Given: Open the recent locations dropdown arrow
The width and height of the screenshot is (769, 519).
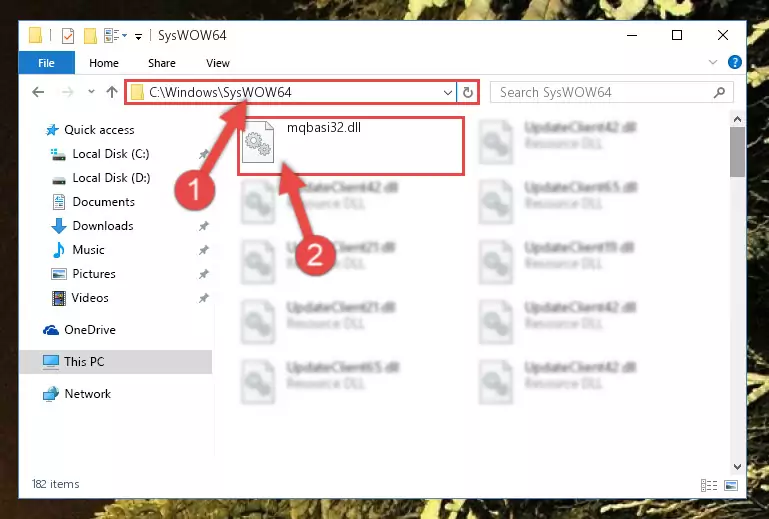Looking at the screenshot, I should coord(91,92).
